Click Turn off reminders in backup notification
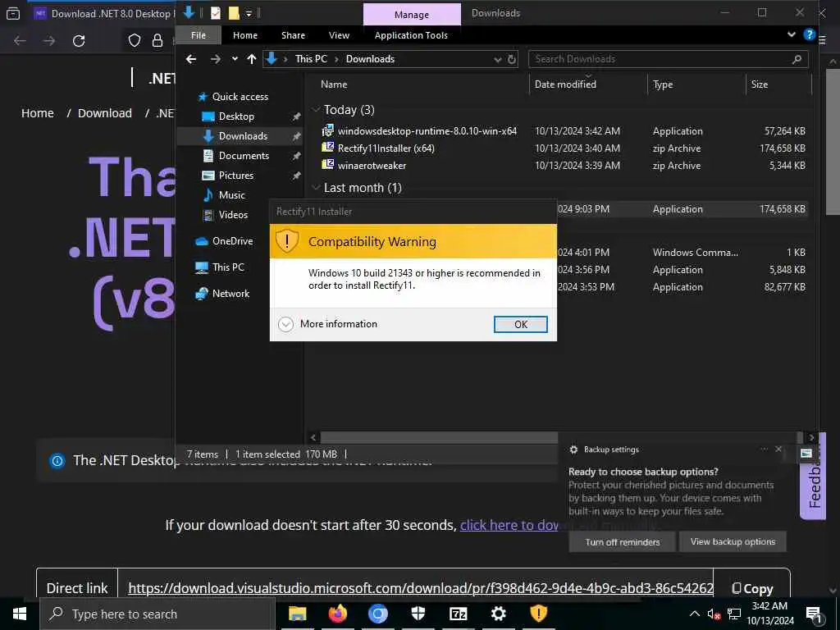Screen dimensions: 840x630 click(x=622, y=541)
